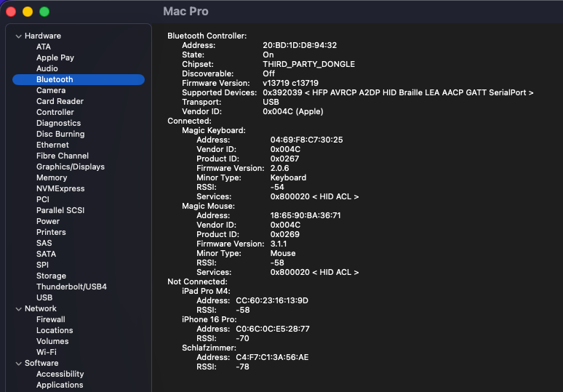
Task: Select Card Reader in sidebar
Action: 60,101
